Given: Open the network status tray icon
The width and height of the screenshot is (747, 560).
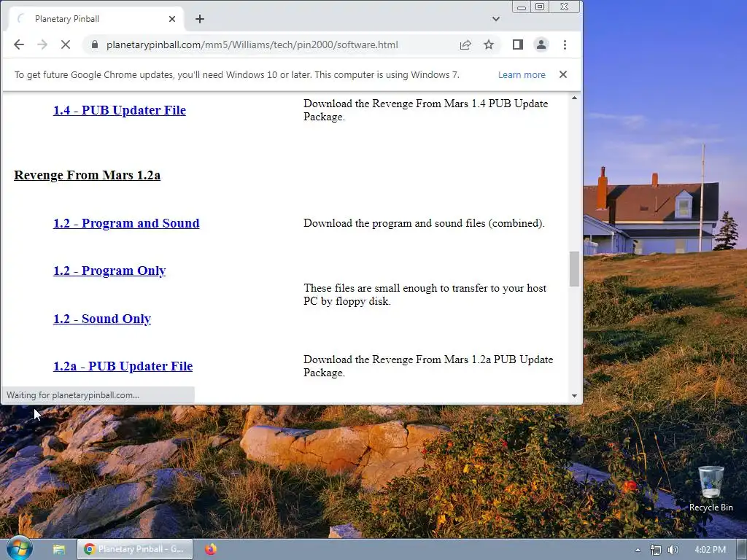Looking at the screenshot, I should tap(656, 550).
